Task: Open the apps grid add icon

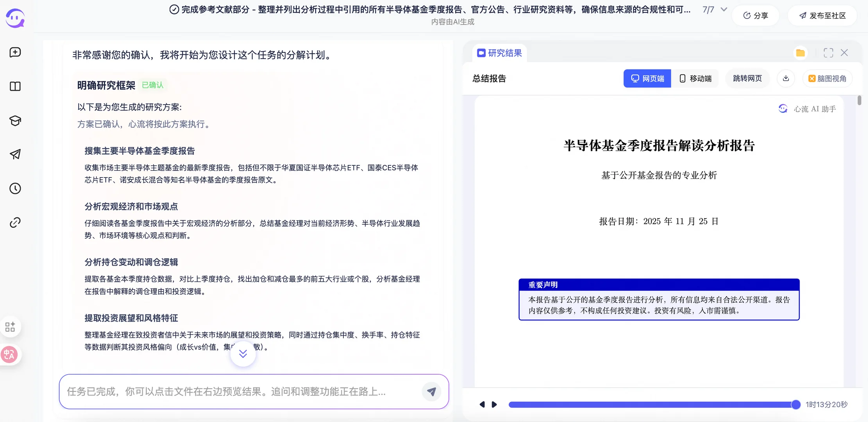Action: 10,327
